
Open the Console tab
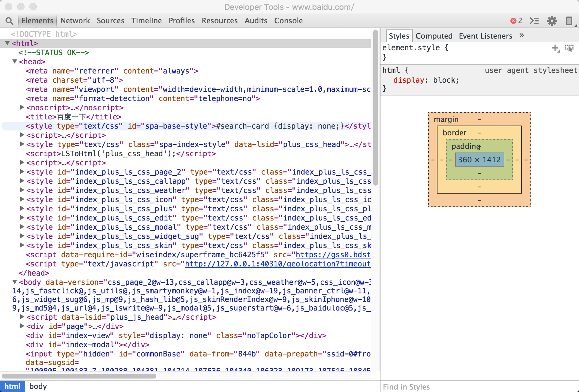[289, 21]
